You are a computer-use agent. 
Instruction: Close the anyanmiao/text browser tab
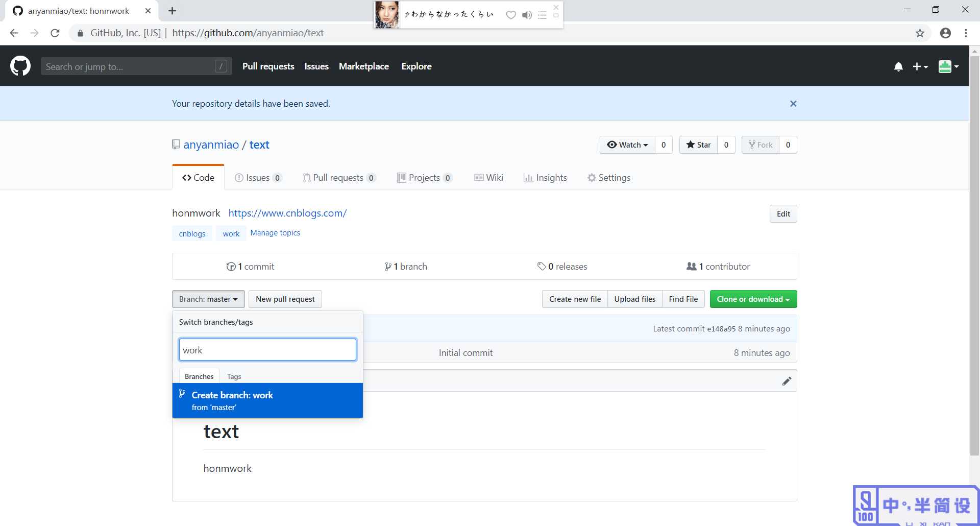click(148, 11)
